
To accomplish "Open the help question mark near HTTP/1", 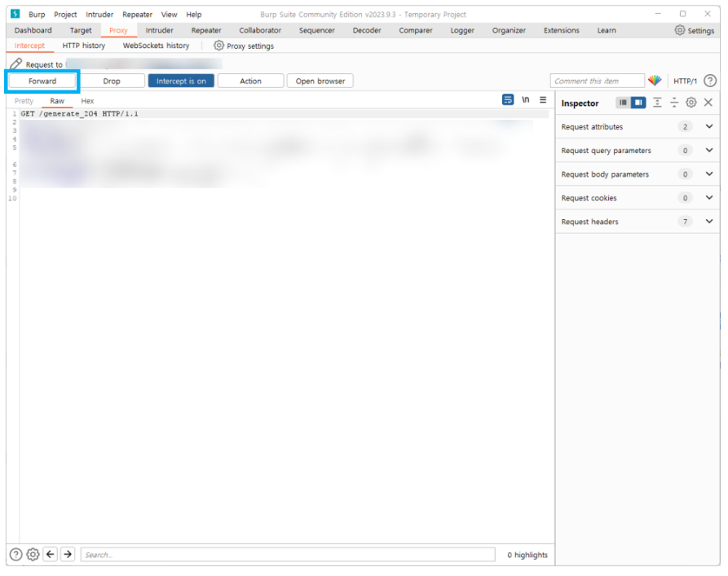I will point(710,81).
